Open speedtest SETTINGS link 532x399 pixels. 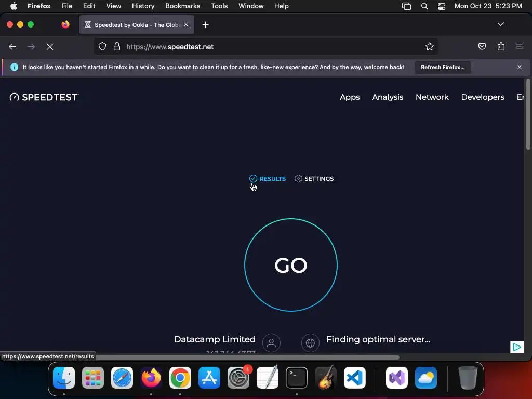coord(314,179)
